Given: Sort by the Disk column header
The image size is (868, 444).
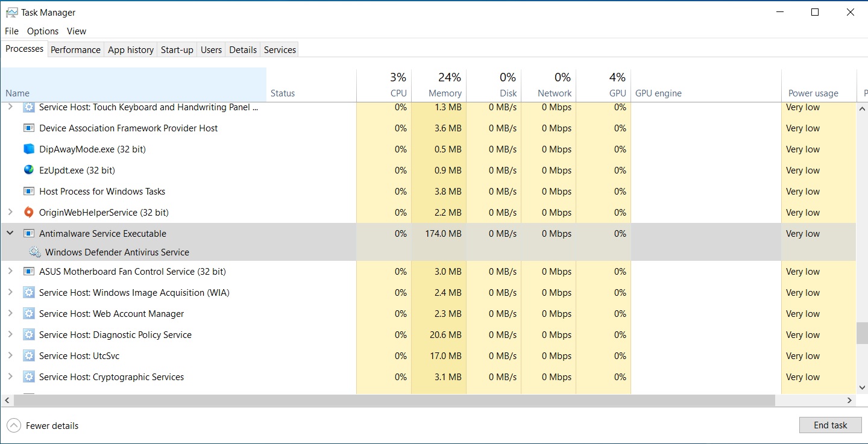Looking at the screenshot, I should point(494,85).
